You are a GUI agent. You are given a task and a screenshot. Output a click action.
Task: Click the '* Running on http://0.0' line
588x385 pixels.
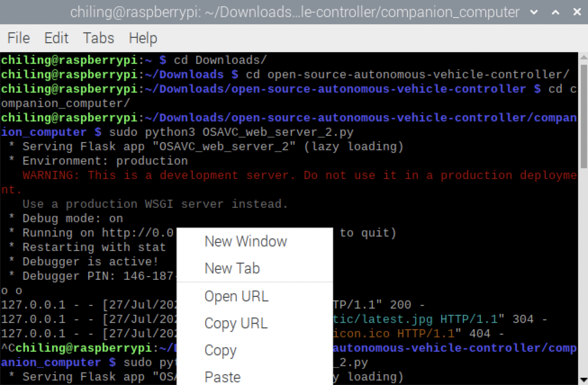[x=91, y=233]
